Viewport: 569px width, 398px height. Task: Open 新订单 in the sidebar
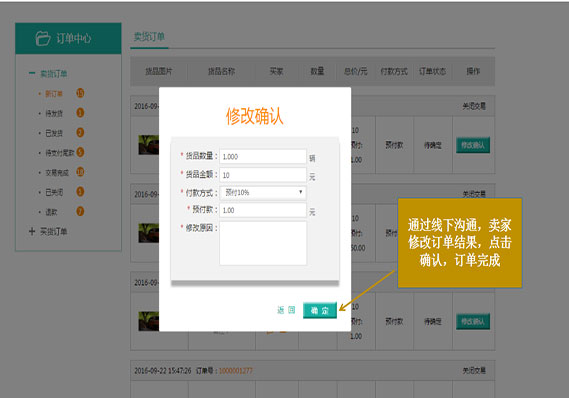(54, 94)
